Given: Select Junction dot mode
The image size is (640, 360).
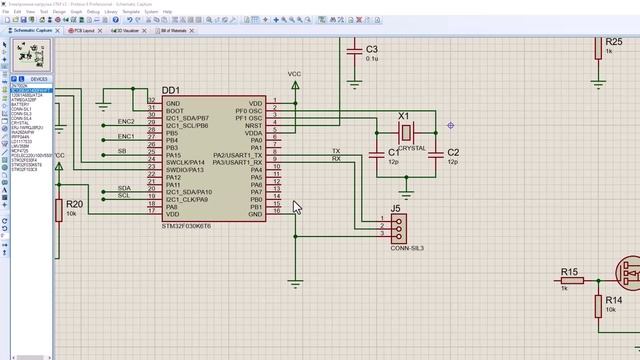Looking at the screenshot, I should click(4, 59).
